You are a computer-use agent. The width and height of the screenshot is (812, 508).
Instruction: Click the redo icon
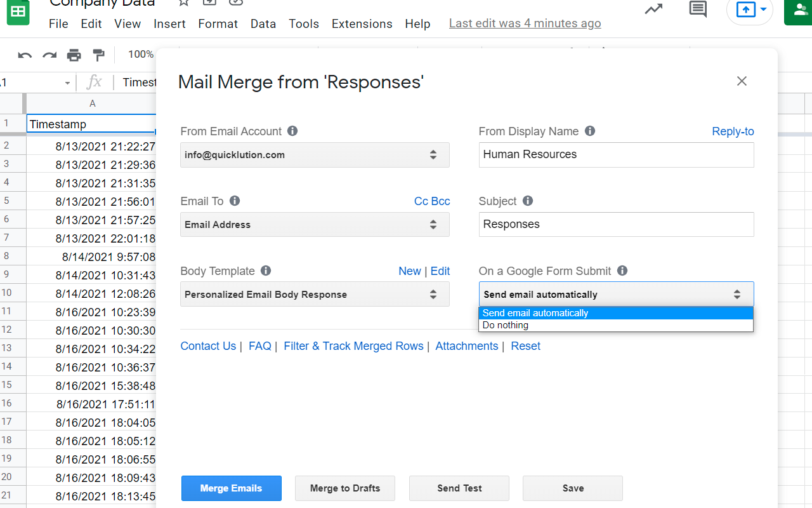point(49,55)
